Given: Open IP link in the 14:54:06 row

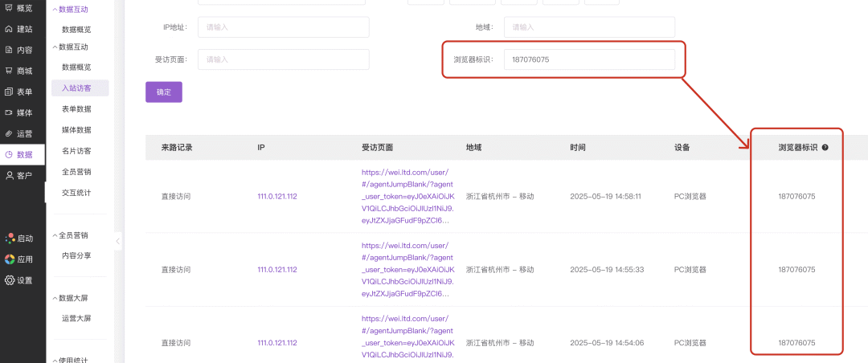Looking at the screenshot, I should (277, 343).
